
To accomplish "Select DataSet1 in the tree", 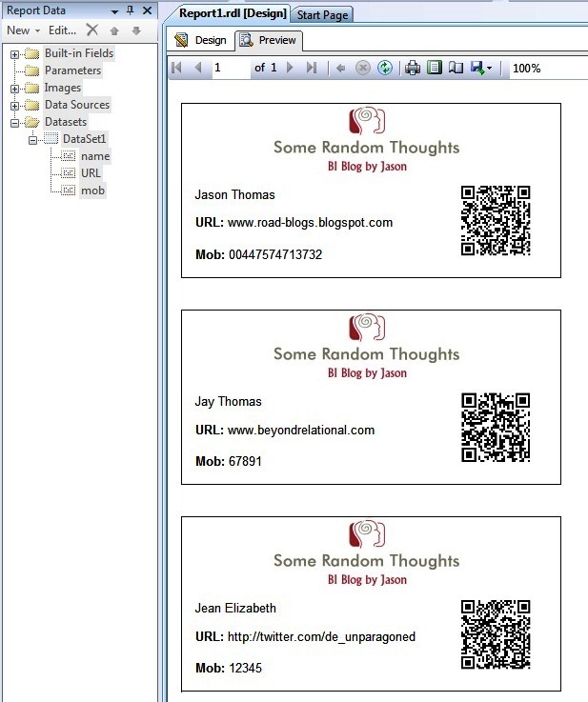I will click(x=84, y=139).
